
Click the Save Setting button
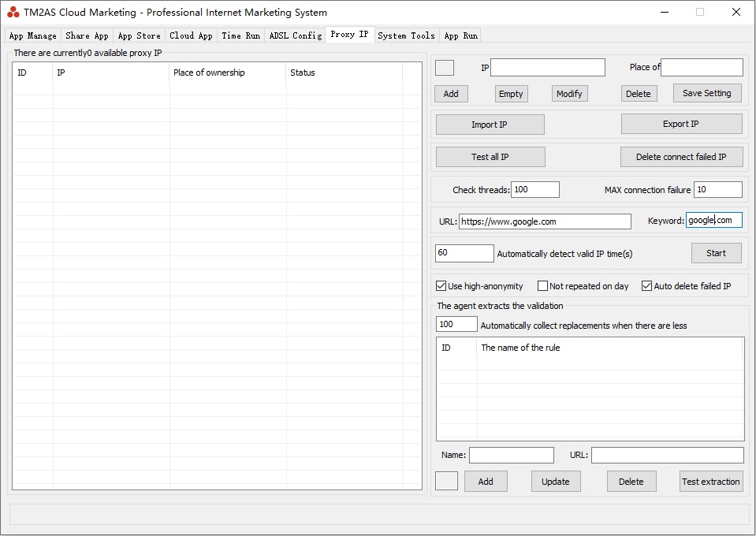click(706, 93)
